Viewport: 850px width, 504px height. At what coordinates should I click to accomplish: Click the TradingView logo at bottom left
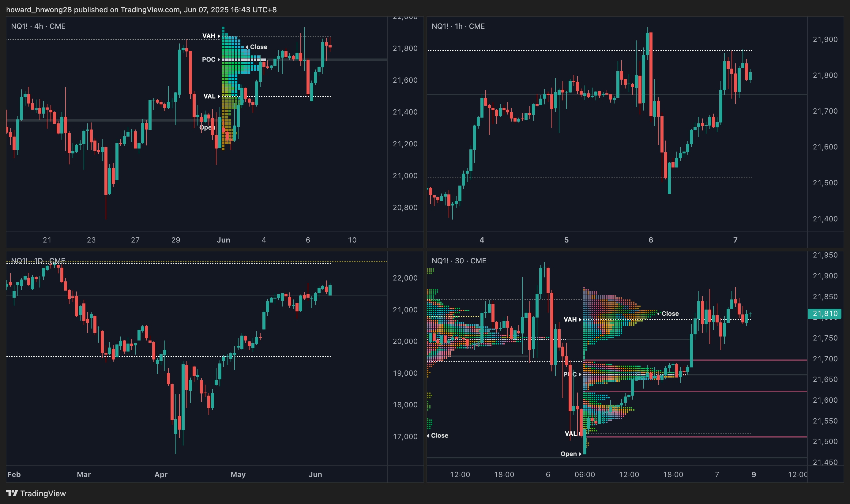click(x=36, y=493)
